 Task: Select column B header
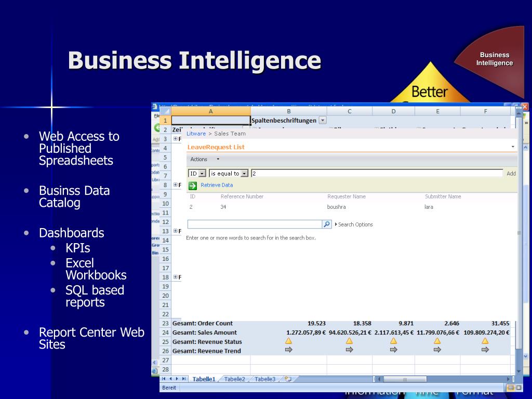289,111
